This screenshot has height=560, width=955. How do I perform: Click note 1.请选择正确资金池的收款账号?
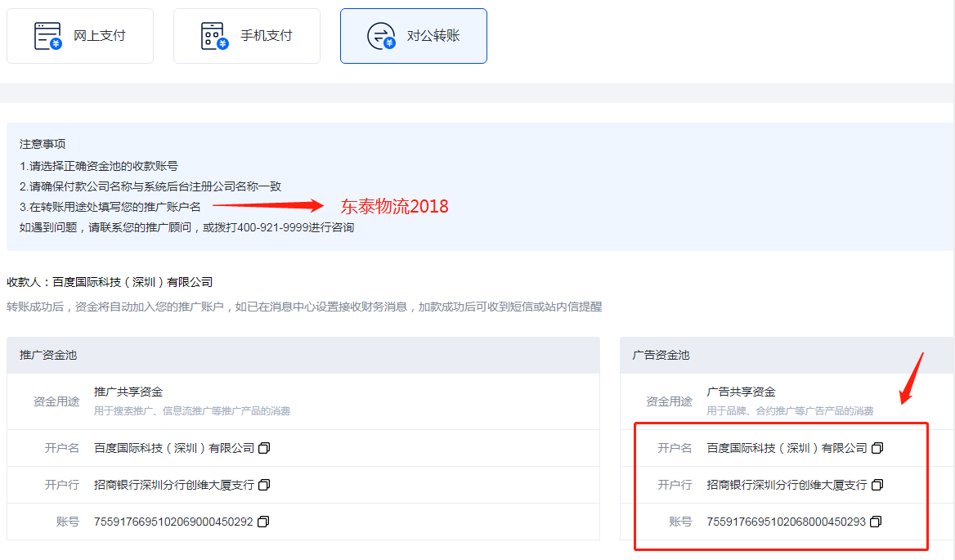click(99, 166)
